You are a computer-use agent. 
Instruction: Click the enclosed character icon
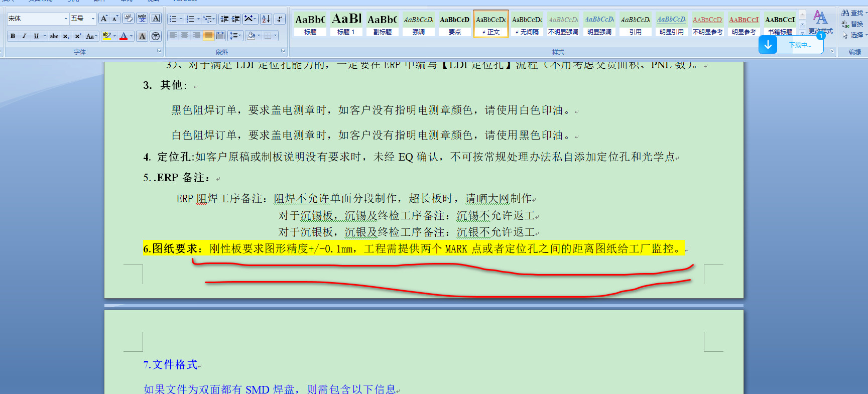156,36
